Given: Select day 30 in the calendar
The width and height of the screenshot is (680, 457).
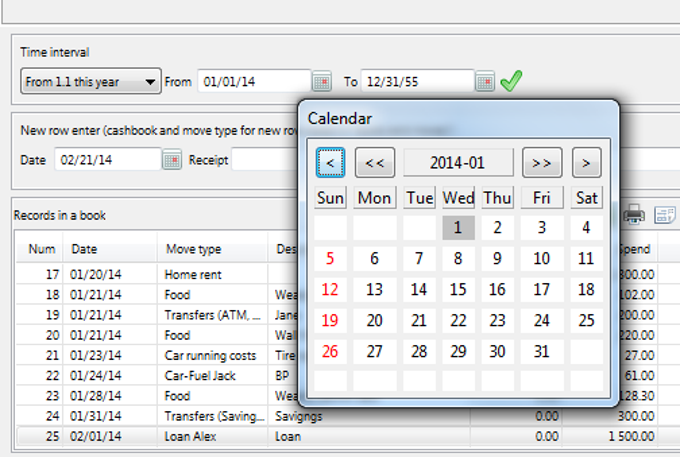Looking at the screenshot, I should click(497, 352).
